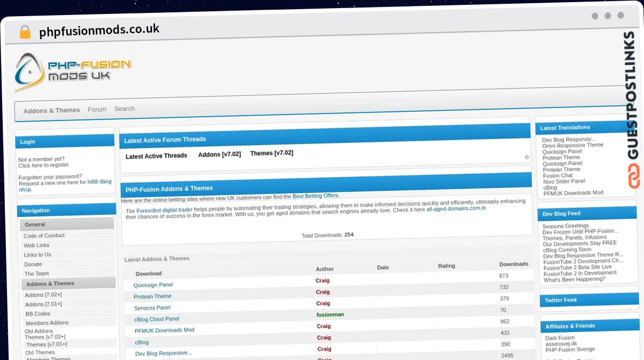
Task: Open the Forum menu item
Action: pyautogui.click(x=97, y=109)
